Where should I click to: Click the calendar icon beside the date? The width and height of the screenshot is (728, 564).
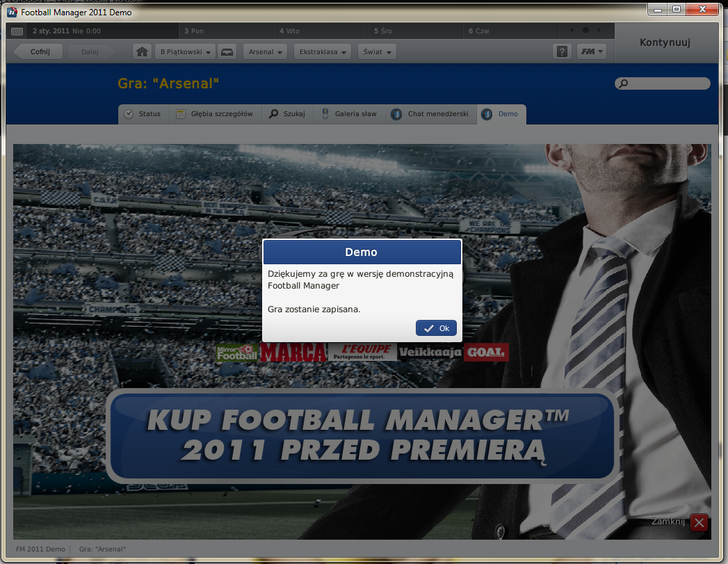click(17, 31)
